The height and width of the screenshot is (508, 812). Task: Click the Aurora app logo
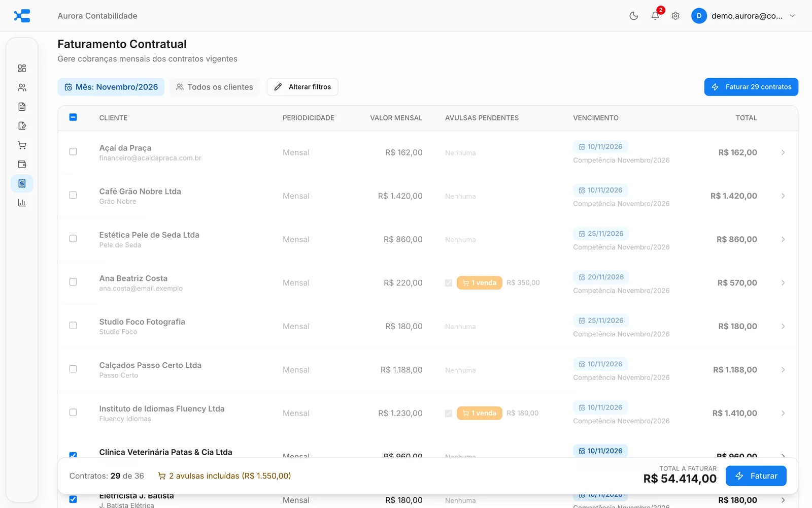(22, 16)
